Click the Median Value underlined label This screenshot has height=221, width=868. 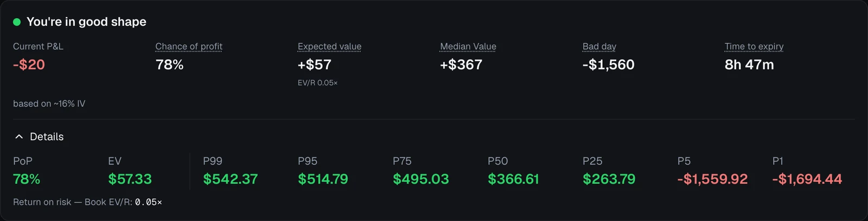click(468, 47)
